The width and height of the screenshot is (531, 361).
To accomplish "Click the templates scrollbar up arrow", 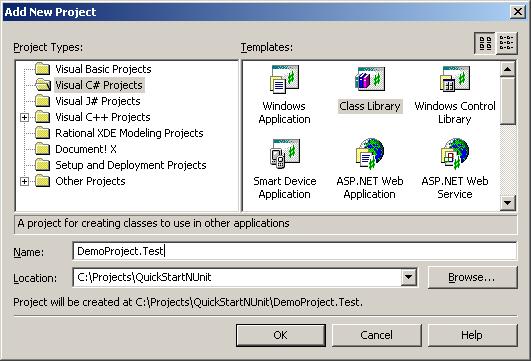I will [507, 69].
